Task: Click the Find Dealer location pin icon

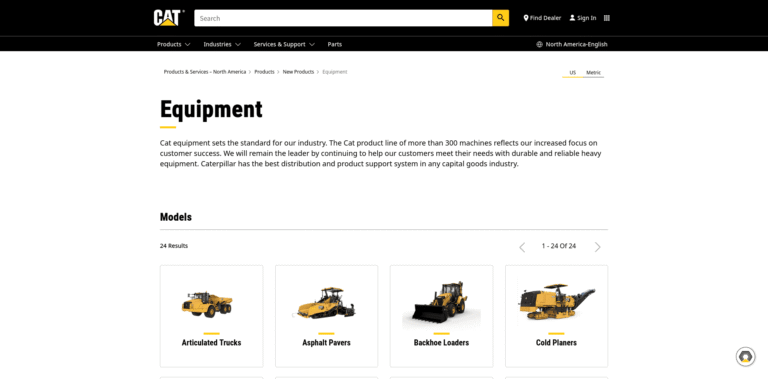Action: pyautogui.click(x=526, y=18)
